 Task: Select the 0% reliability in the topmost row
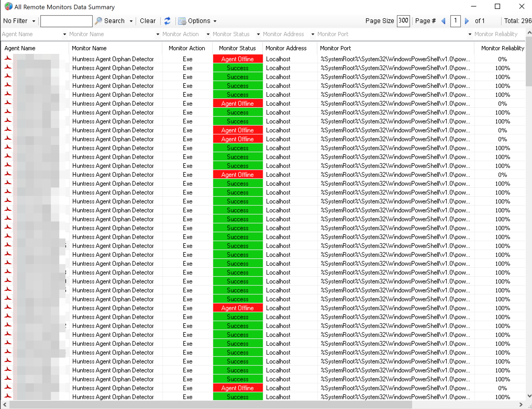[x=503, y=59]
